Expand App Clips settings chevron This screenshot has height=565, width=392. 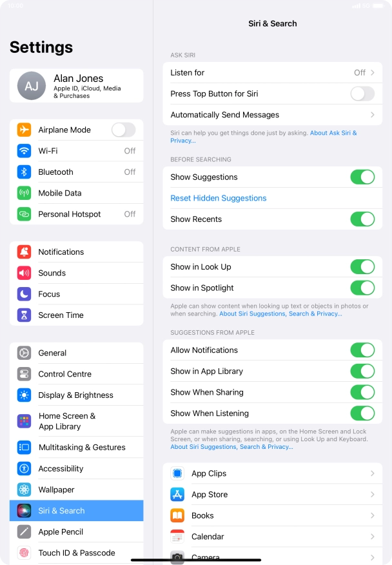click(373, 473)
